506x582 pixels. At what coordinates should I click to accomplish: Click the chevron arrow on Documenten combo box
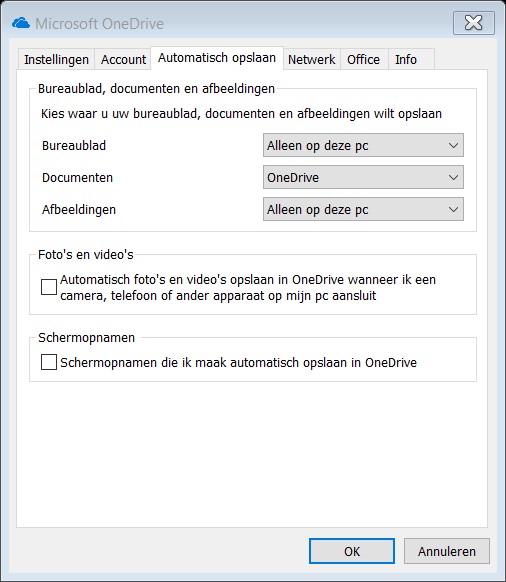453,177
